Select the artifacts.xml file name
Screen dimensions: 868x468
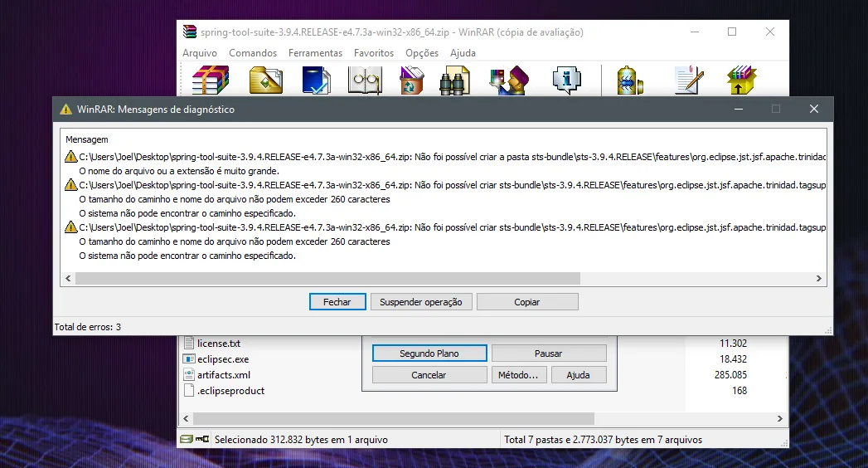pyautogui.click(x=224, y=375)
